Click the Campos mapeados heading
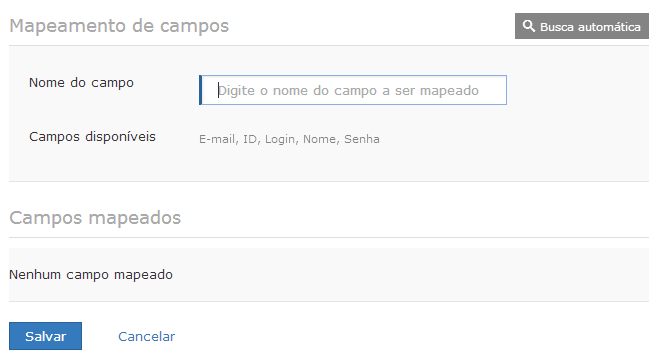The height and width of the screenshot is (360, 661). click(x=95, y=218)
